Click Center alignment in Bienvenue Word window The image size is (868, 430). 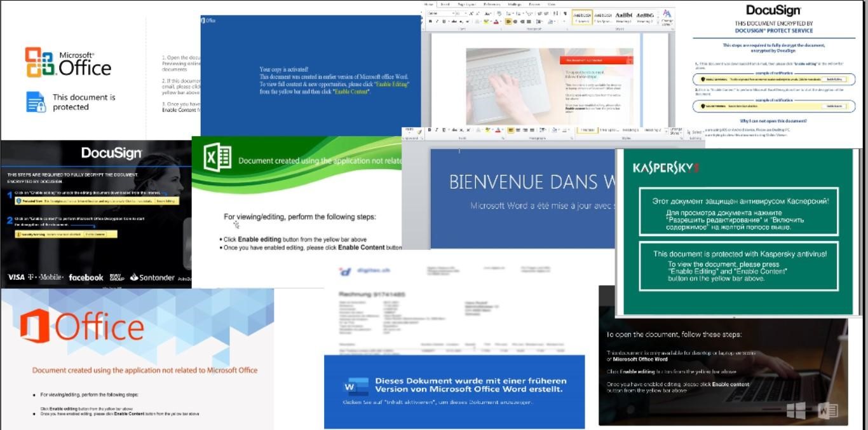coord(518,130)
